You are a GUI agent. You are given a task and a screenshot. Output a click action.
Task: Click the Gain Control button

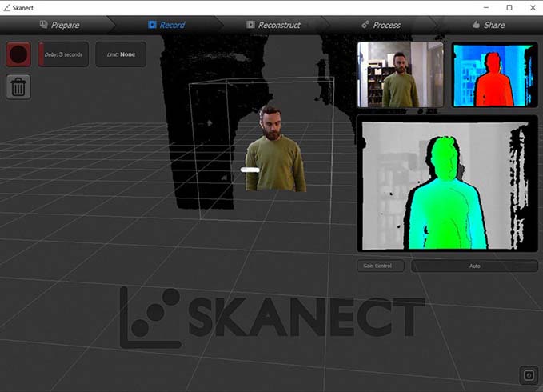(381, 266)
